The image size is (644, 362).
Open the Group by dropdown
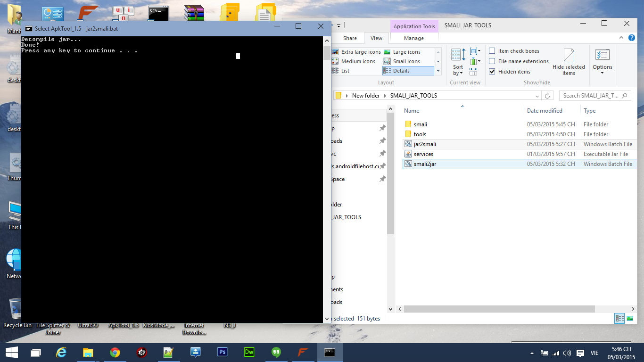tap(475, 51)
